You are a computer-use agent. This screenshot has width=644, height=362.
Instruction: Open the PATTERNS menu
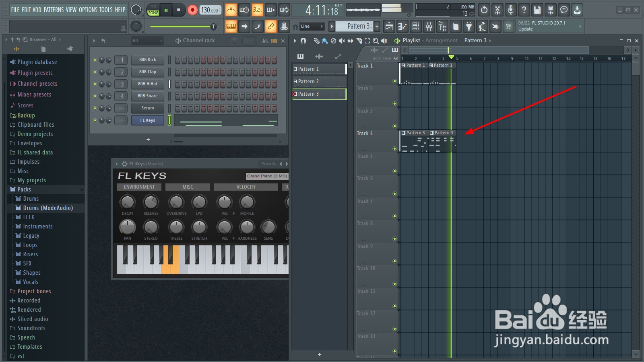click(x=54, y=10)
